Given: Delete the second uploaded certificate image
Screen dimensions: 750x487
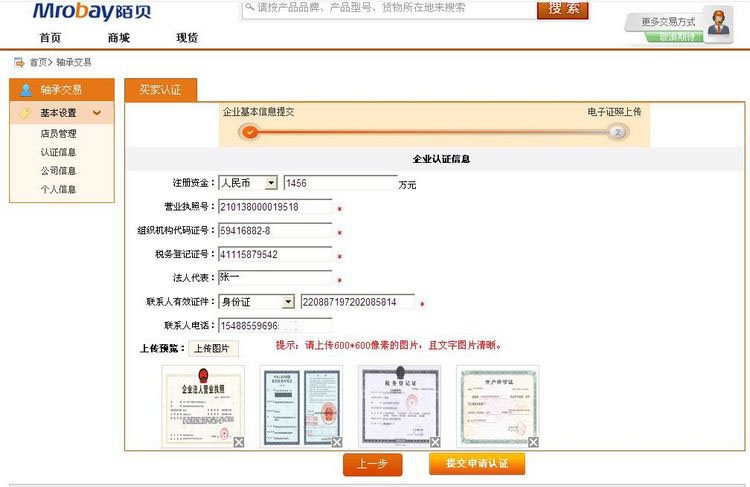Looking at the screenshot, I should coord(337,442).
